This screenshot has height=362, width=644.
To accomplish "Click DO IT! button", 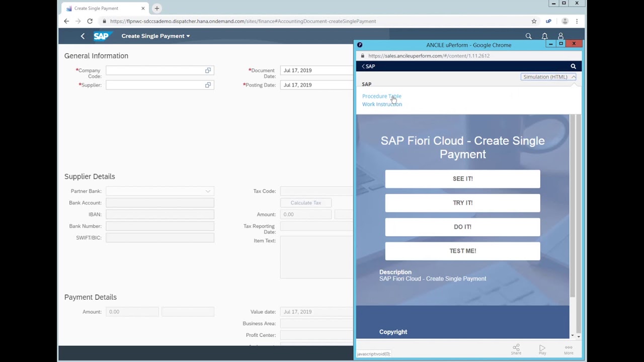I will pos(462,227).
